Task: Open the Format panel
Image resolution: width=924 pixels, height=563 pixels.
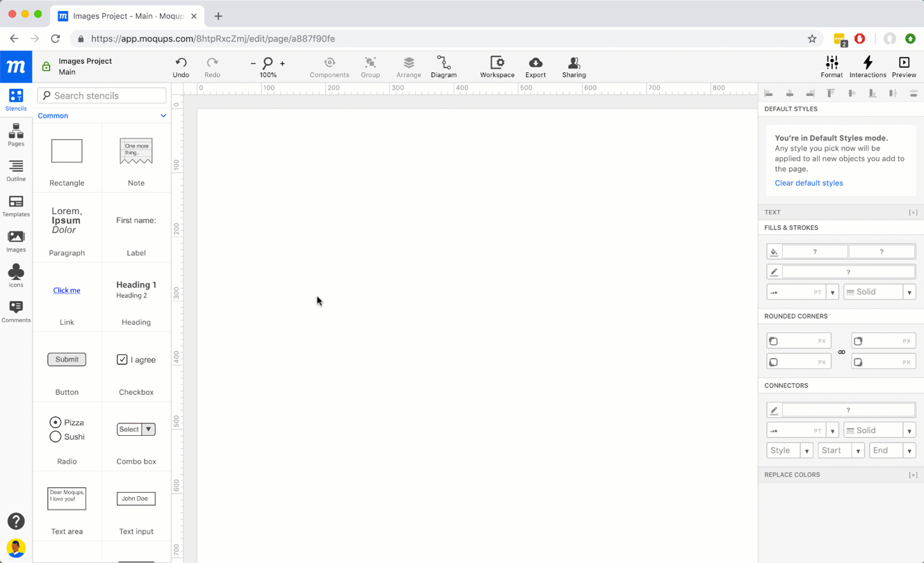Action: [832, 66]
